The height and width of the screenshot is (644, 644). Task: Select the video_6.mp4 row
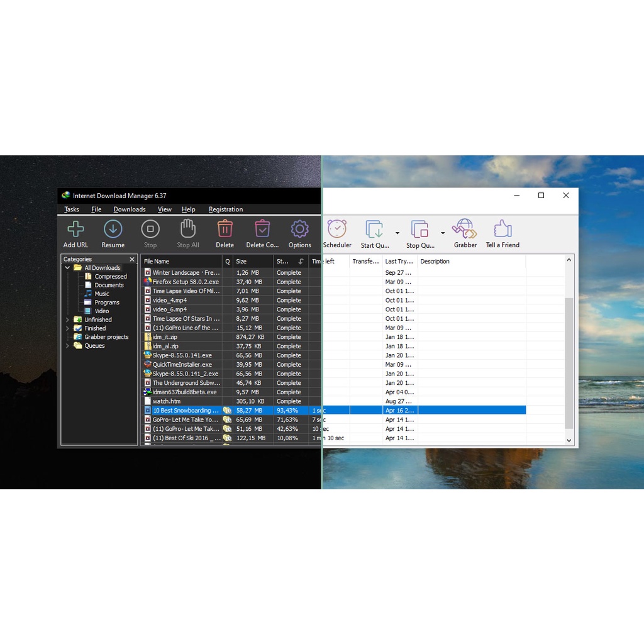(x=333, y=309)
